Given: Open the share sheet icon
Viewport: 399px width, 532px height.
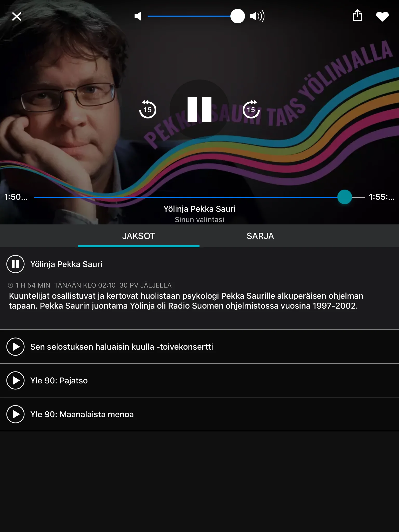Looking at the screenshot, I should pos(357,16).
